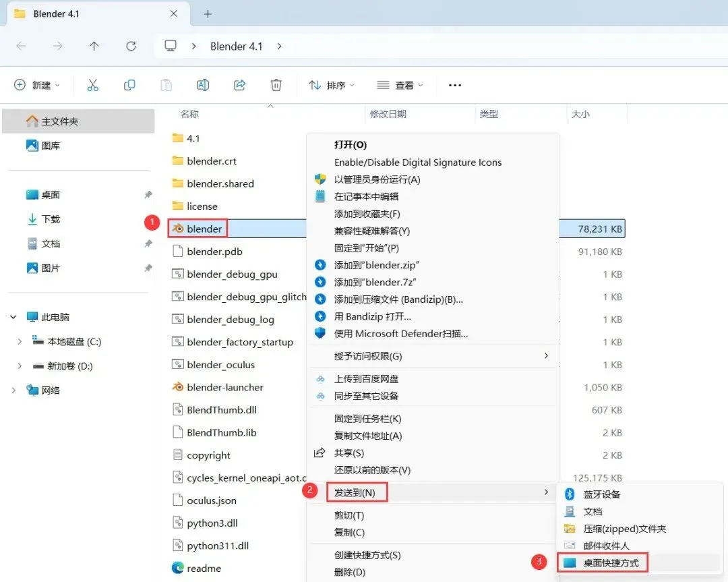The width and height of the screenshot is (728, 582).
Task: Click Edit in Notepad context entry
Action: [x=366, y=196]
